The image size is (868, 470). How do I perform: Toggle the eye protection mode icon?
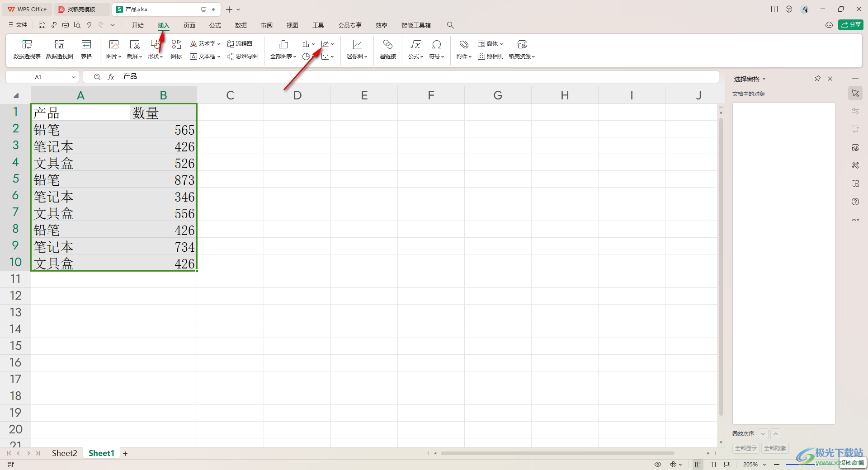click(658, 465)
